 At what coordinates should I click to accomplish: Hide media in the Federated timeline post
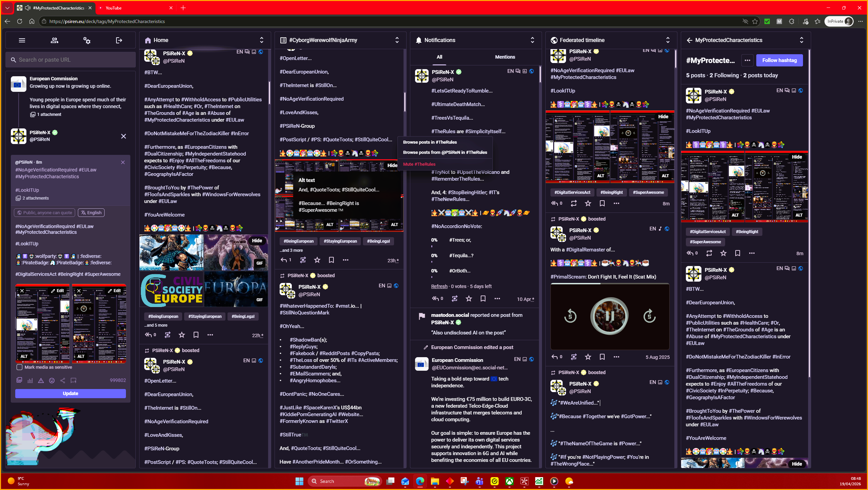click(x=663, y=117)
